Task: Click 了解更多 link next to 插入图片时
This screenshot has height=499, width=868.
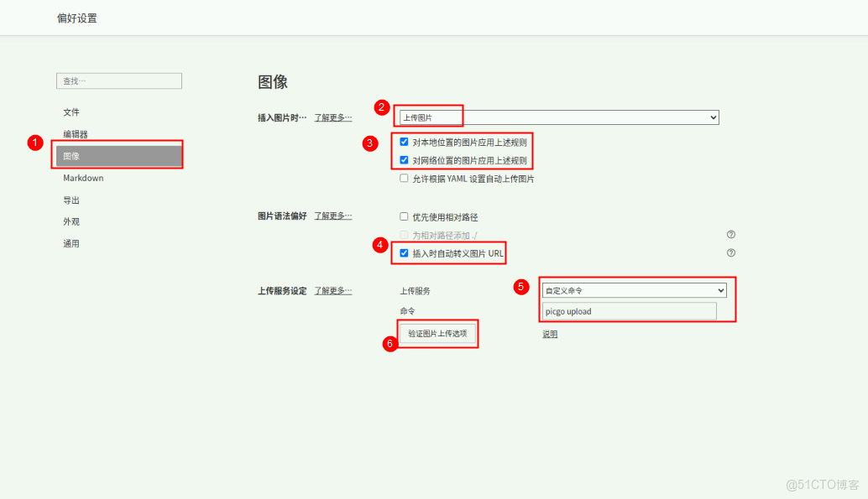Action: tap(332, 117)
